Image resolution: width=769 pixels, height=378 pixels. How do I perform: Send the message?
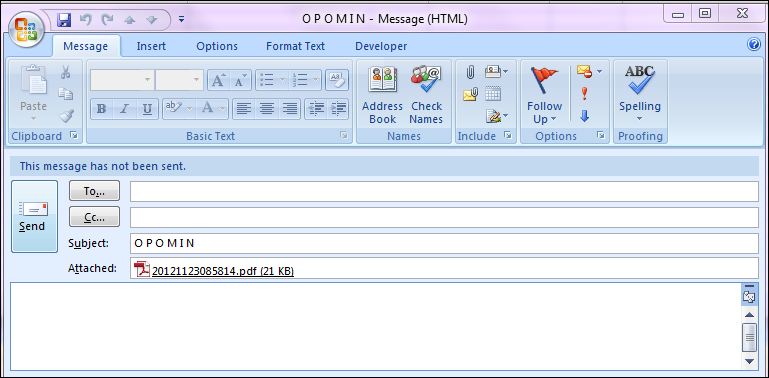34,216
